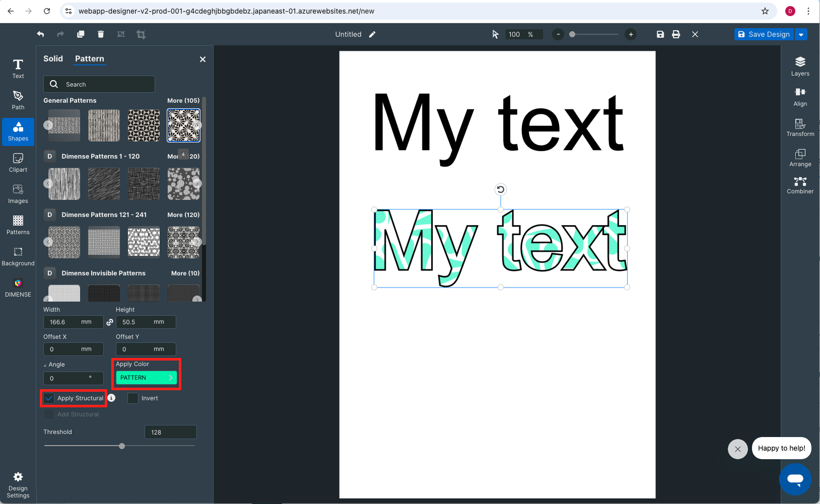Close the pattern panel

[202, 59]
